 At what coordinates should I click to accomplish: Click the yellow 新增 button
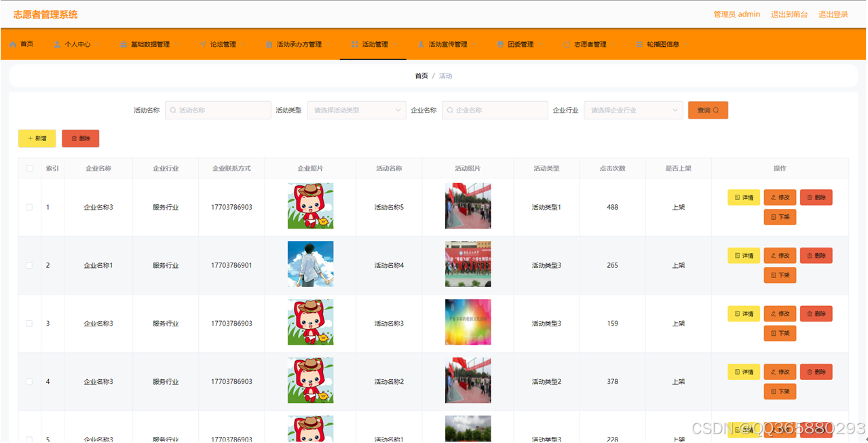37,138
